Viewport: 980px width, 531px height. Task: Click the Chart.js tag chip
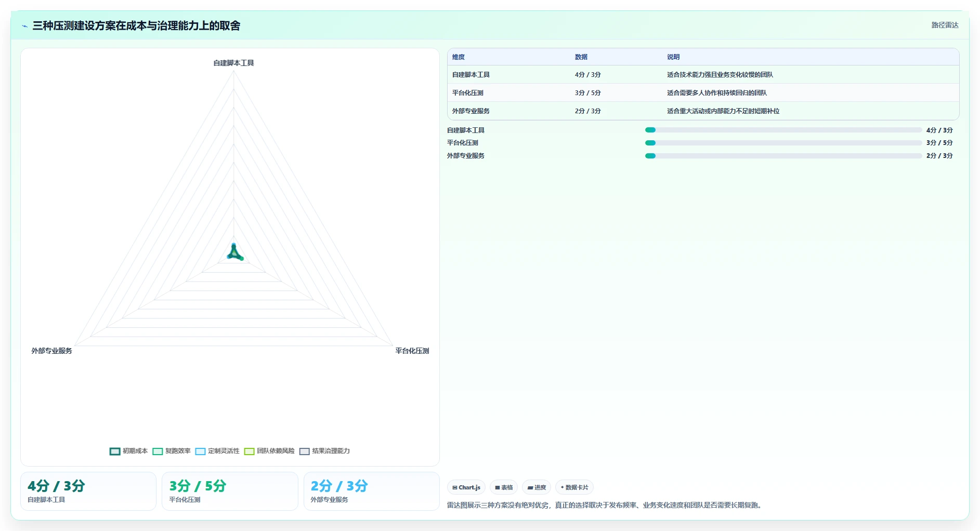[466, 487]
